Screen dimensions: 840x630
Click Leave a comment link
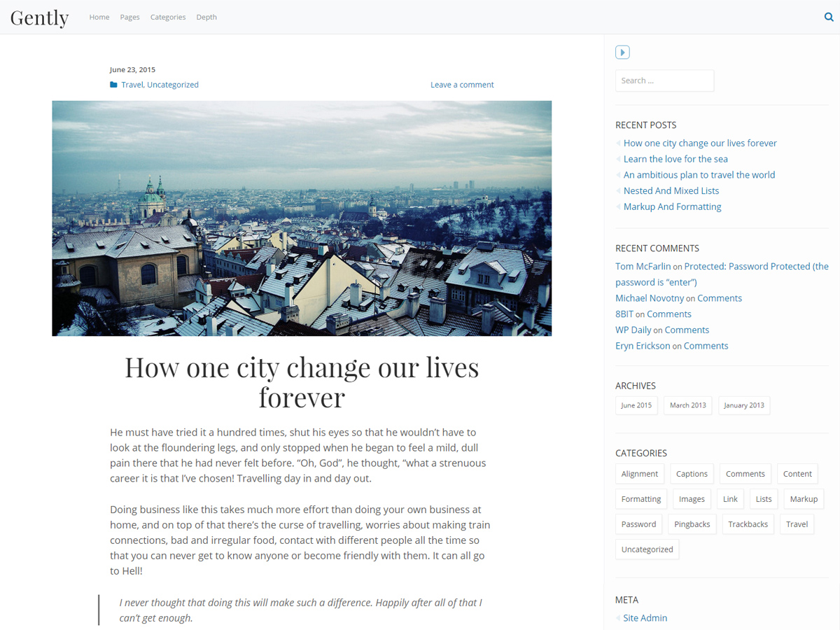pos(462,85)
